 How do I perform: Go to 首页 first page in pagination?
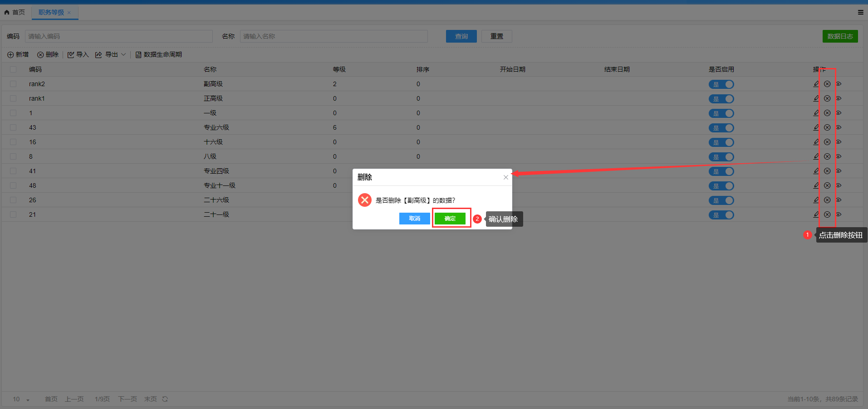[x=51, y=399]
